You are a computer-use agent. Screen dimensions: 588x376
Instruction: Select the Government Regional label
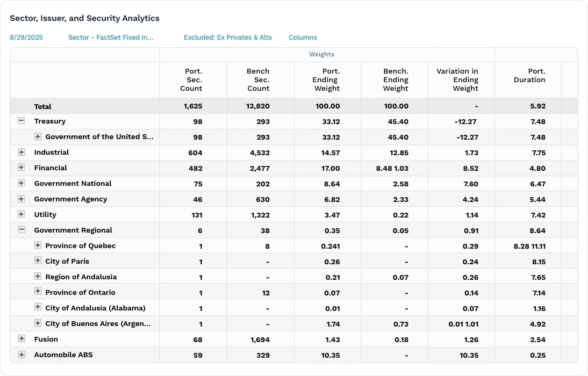click(x=73, y=230)
